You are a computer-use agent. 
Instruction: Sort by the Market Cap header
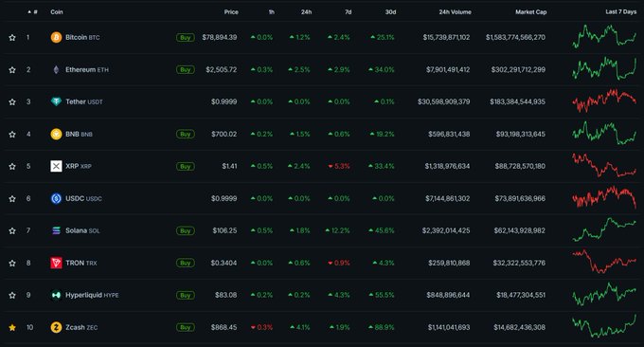tap(531, 12)
